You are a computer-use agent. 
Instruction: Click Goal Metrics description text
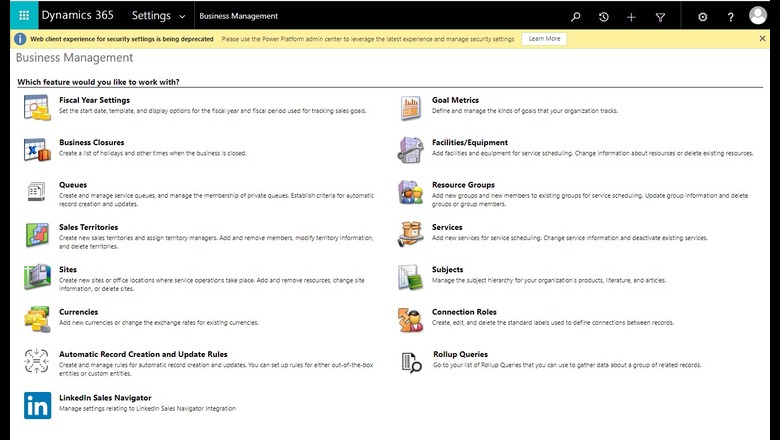(525, 111)
